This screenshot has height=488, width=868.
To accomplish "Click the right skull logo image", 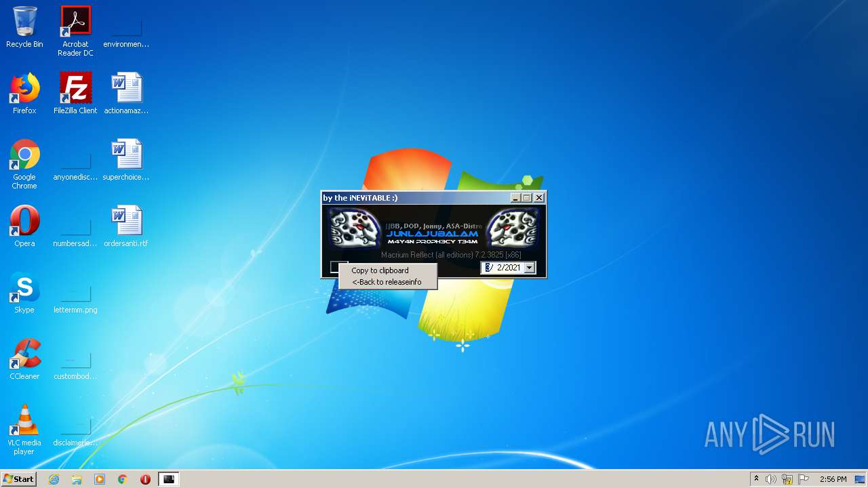I will coord(513,228).
